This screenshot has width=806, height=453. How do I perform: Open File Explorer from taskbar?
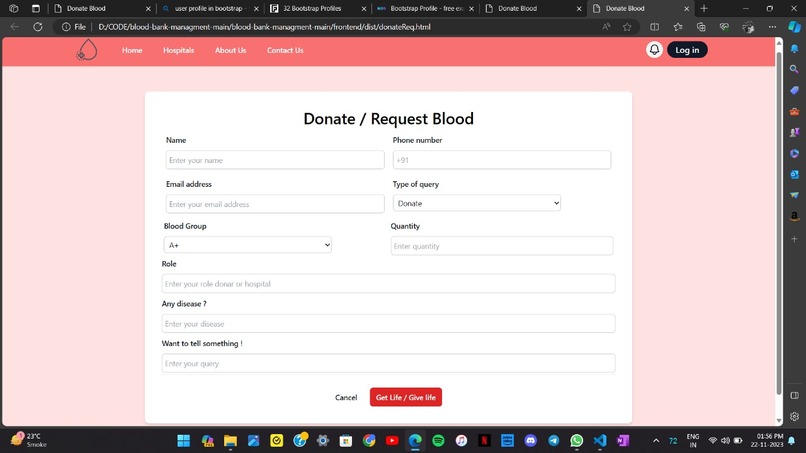230,441
